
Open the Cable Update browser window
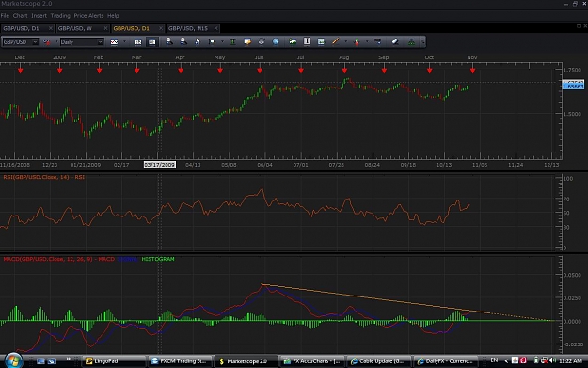pyautogui.click(x=379, y=360)
